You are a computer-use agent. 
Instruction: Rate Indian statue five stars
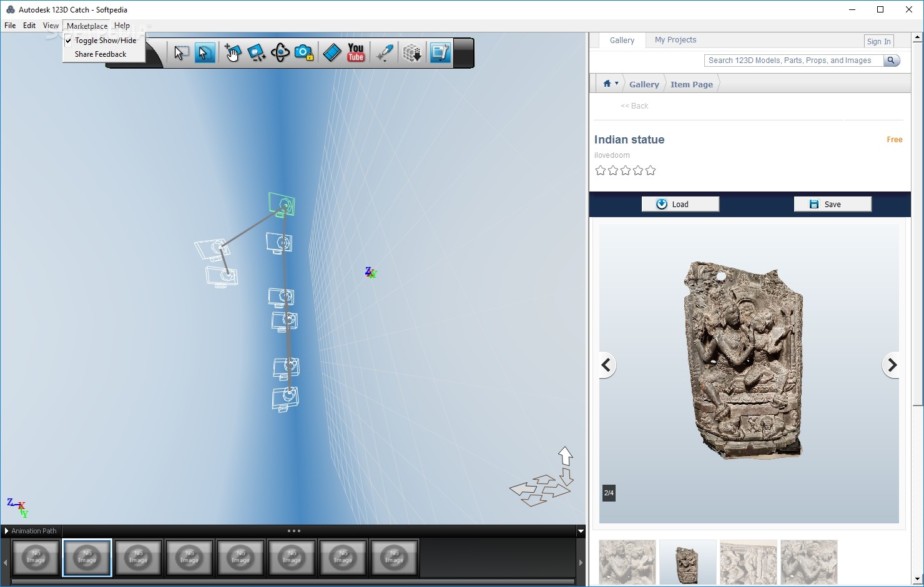(x=651, y=170)
